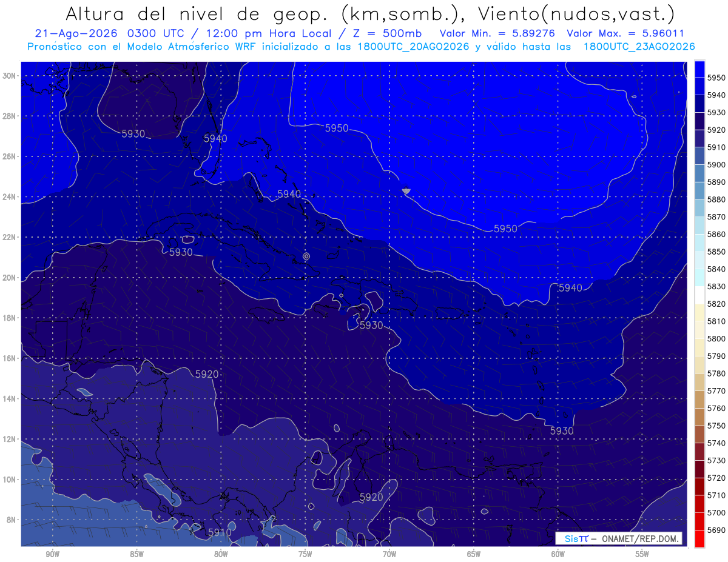Click the 60W longitude axis label
Viewport: 728px width, 562px height.
(558, 554)
